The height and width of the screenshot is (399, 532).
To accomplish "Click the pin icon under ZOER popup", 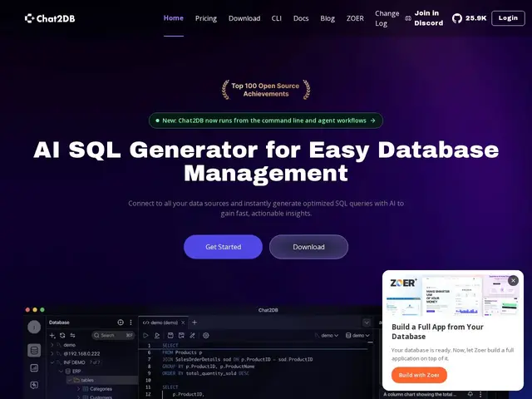I will pyautogui.click(x=470, y=394).
